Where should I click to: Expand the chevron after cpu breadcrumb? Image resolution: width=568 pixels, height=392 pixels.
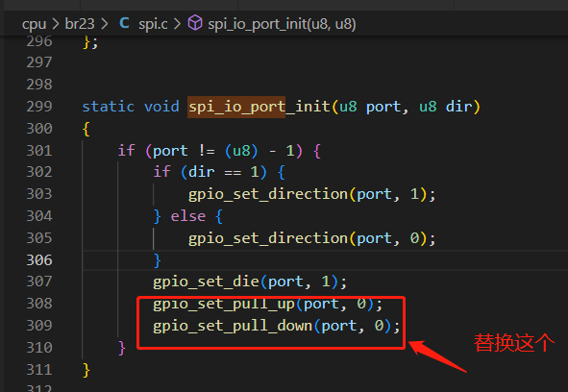pyautogui.click(x=56, y=24)
